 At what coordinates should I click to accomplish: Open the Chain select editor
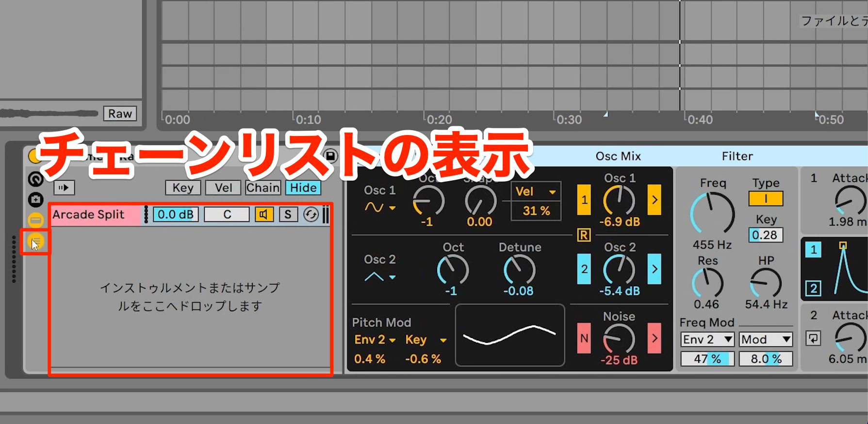click(263, 188)
